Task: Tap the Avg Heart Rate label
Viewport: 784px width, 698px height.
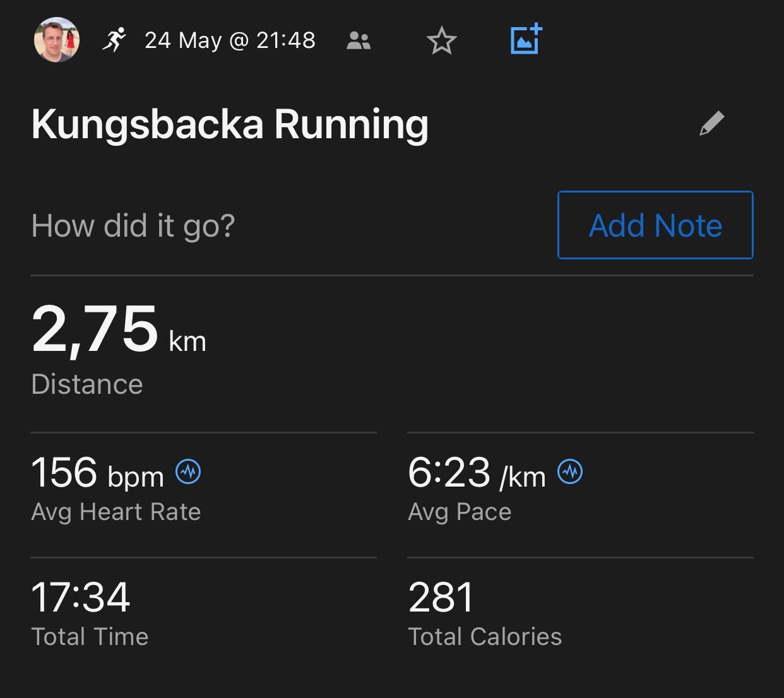Action: 116,512
